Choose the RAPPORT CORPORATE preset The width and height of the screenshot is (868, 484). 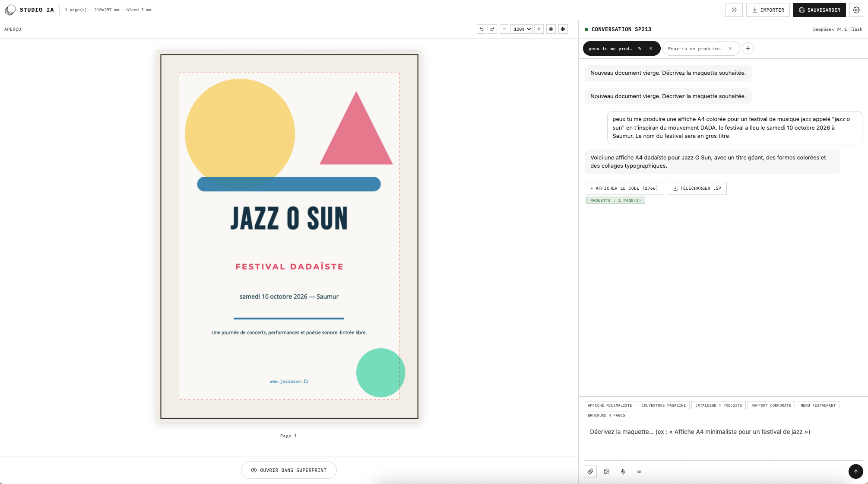tap(771, 405)
